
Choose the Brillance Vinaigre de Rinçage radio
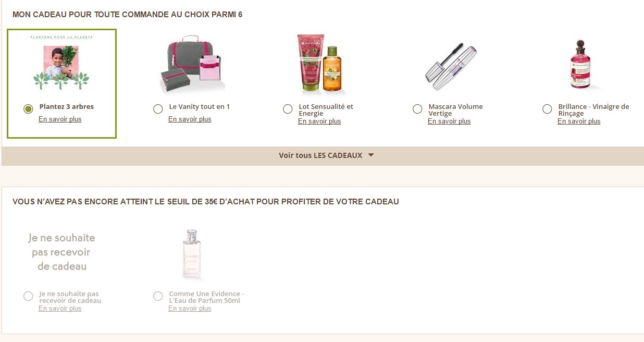point(547,109)
